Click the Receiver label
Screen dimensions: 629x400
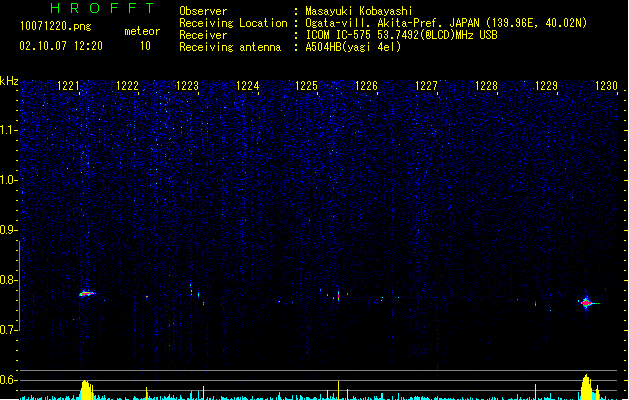203,35
